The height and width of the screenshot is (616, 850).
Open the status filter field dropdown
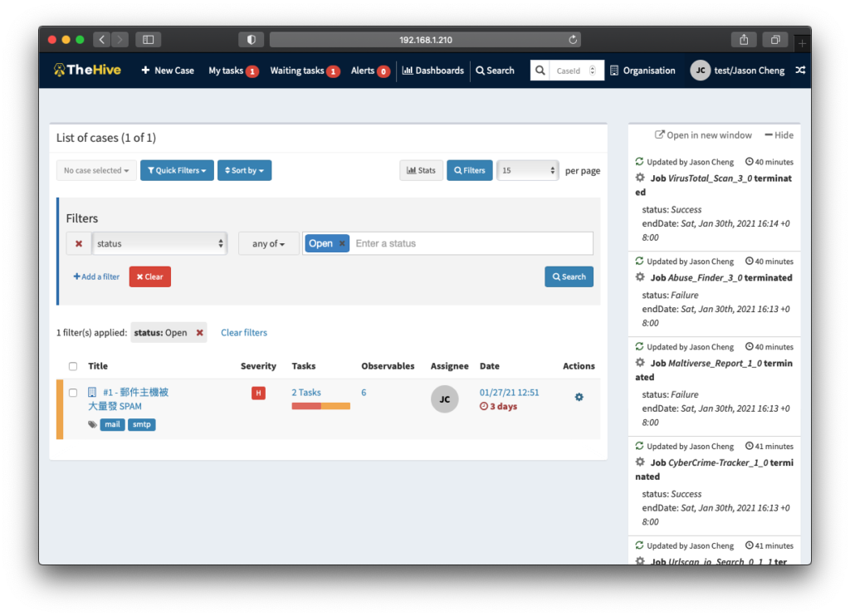click(159, 243)
